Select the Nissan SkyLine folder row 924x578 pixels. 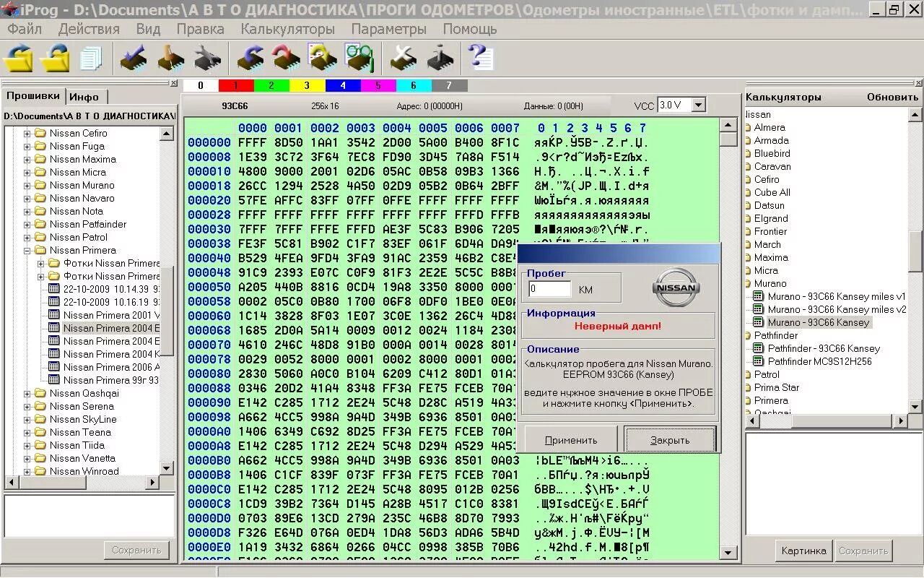tap(83, 419)
